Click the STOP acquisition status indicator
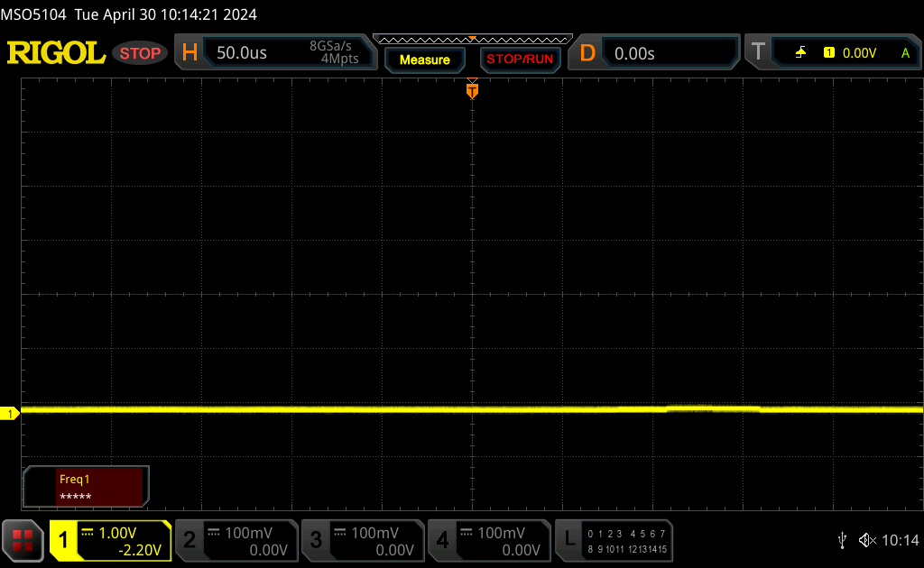This screenshot has height=568, width=924. tap(140, 53)
